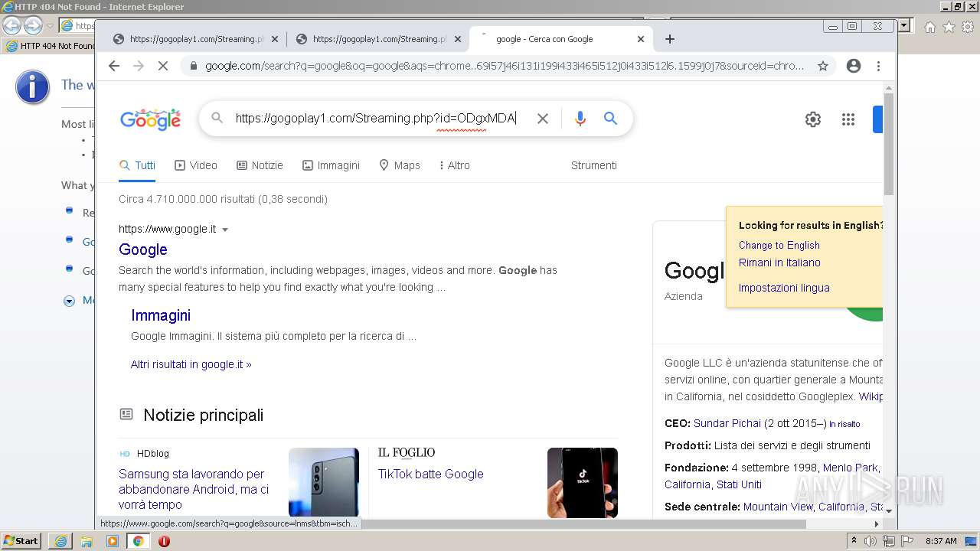Stop loading the Chrome page
This screenshot has height=551, width=980.
162,66
